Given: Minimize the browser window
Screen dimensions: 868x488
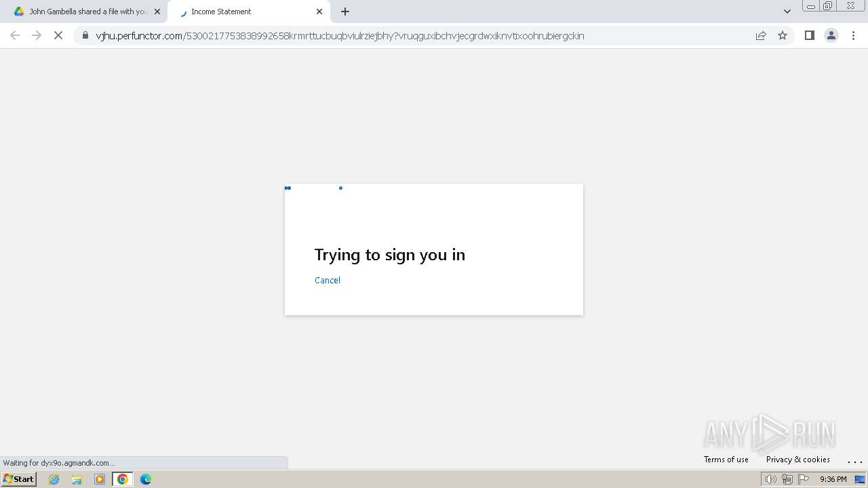Looking at the screenshot, I should (811, 5).
